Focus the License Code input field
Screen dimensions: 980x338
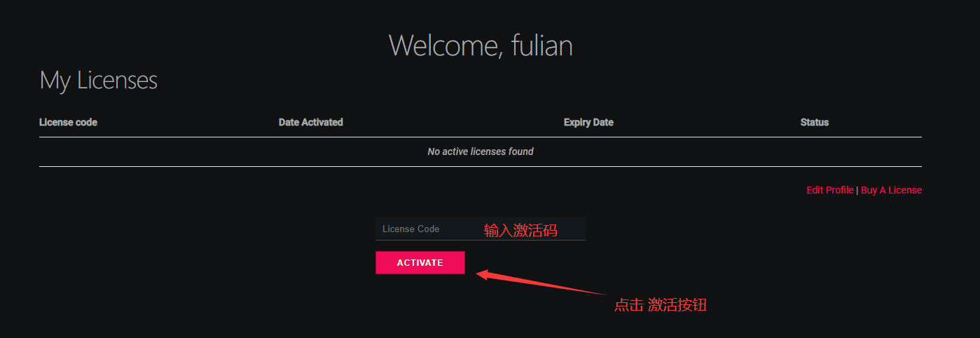pyautogui.click(x=480, y=229)
